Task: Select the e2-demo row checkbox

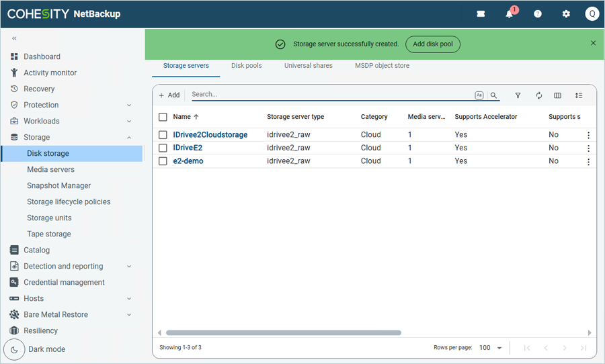Action: (163, 161)
